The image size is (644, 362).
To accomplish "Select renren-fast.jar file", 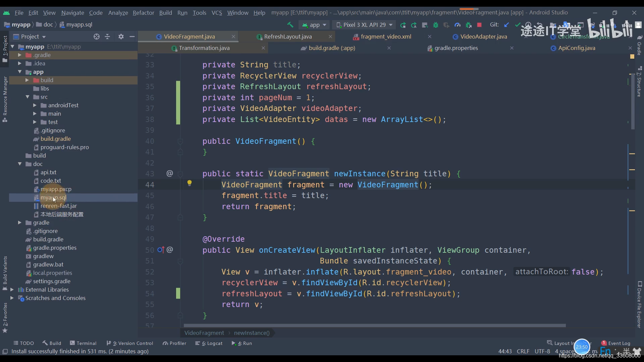I will pyautogui.click(x=58, y=206).
